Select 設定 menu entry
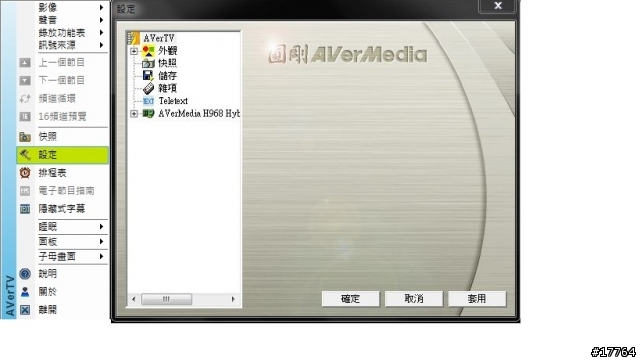 click(63, 155)
